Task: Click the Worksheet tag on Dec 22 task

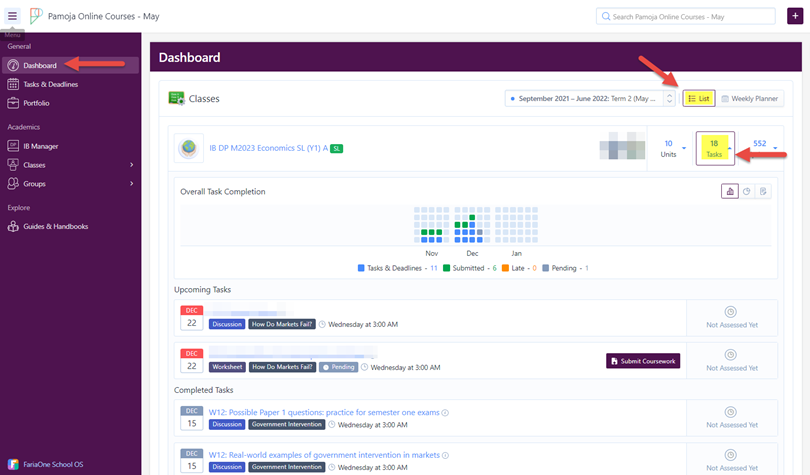Action: tap(227, 367)
